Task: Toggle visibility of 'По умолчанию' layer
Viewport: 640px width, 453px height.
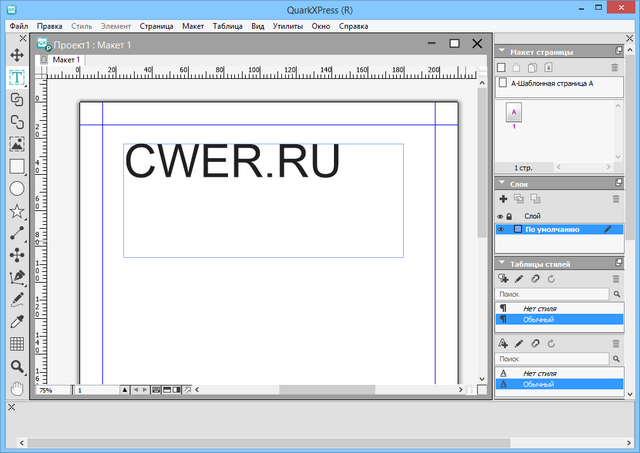Action: pos(501,229)
